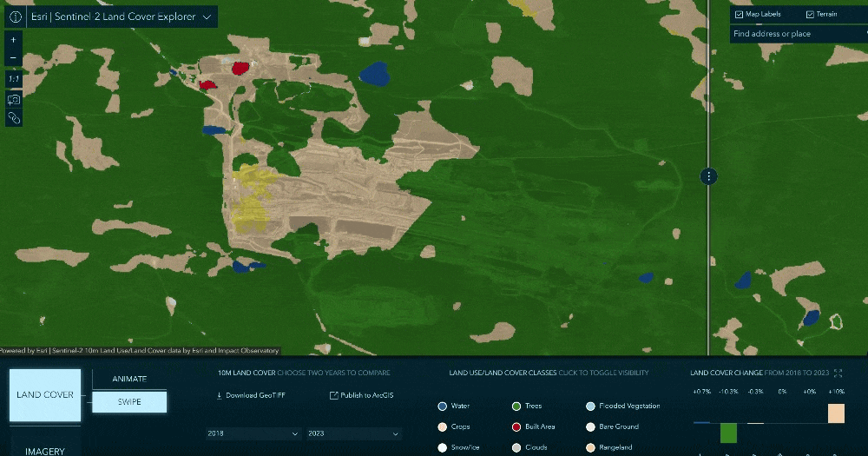Toggle the Terrain checkbox
Image resolution: width=868 pixels, height=456 pixels.
[x=810, y=15]
